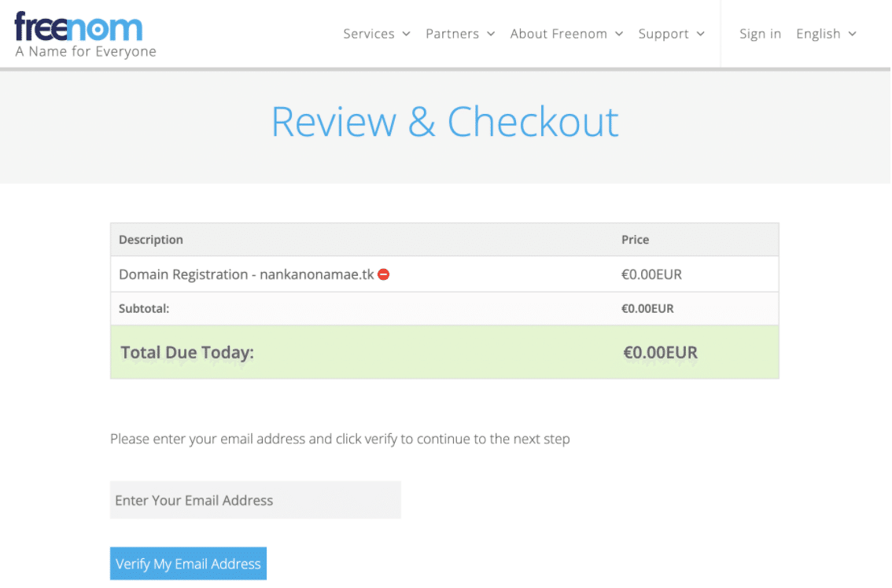The image size is (892, 588).
Task: Click the email verification instruction text
Action: 340,439
